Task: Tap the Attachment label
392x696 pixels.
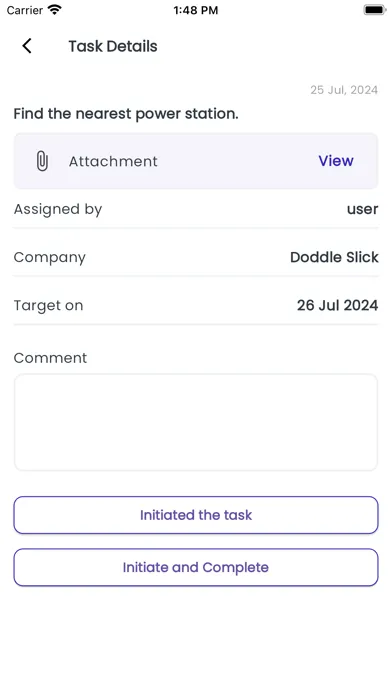Action: click(113, 161)
